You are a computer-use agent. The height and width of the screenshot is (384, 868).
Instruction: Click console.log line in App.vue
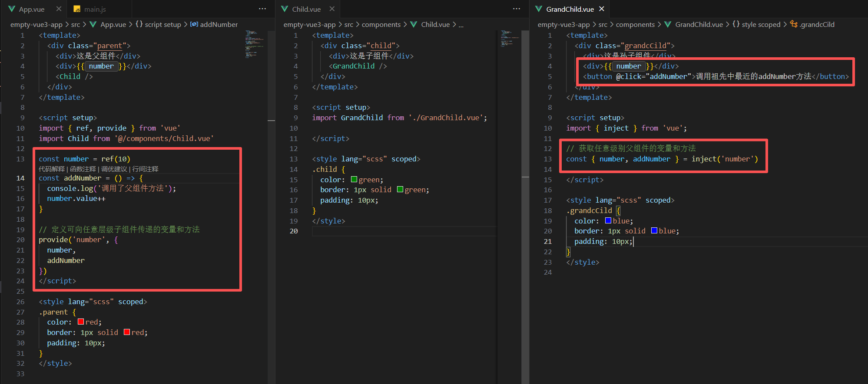(112, 188)
